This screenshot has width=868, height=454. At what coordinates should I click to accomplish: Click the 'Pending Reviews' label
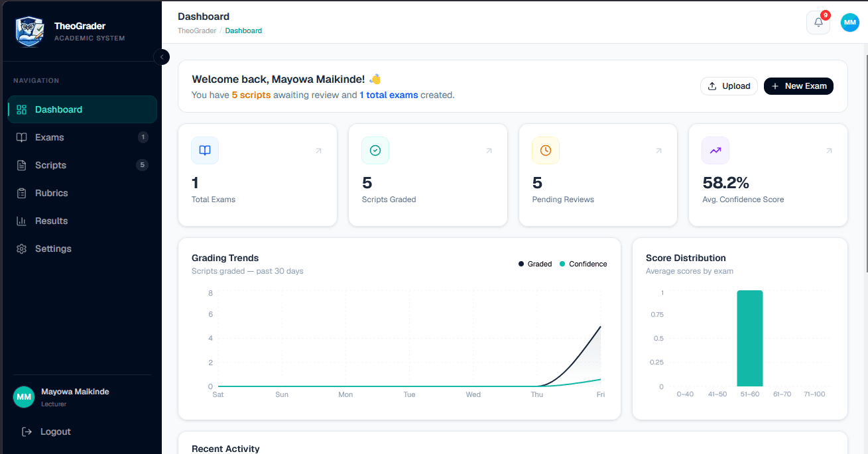pyautogui.click(x=563, y=199)
